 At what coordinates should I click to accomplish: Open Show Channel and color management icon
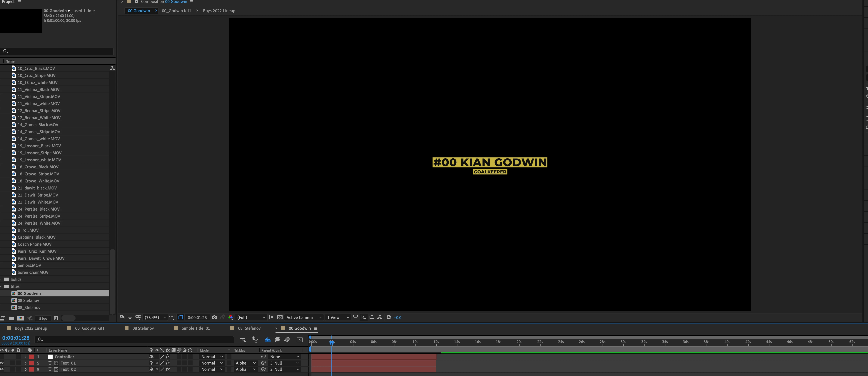pos(231,317)
